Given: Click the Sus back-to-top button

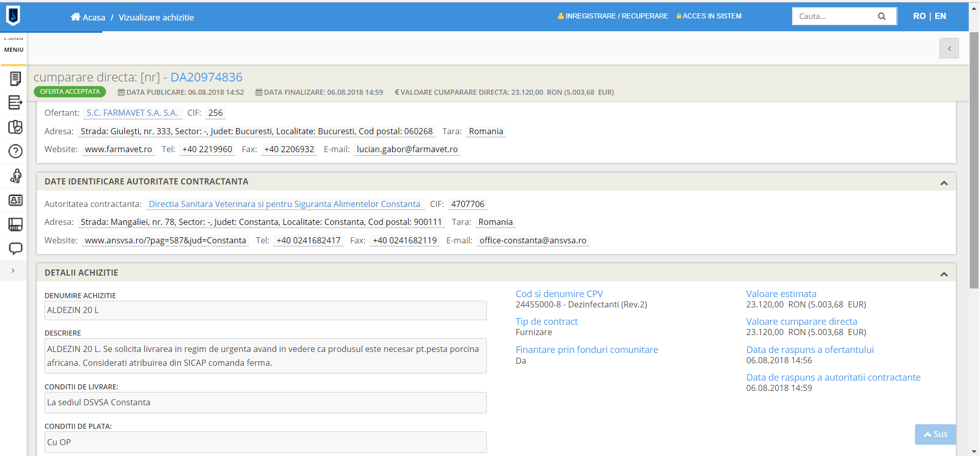Looking at the screenshot, I should pyautogui.click(x=935, y=434).
